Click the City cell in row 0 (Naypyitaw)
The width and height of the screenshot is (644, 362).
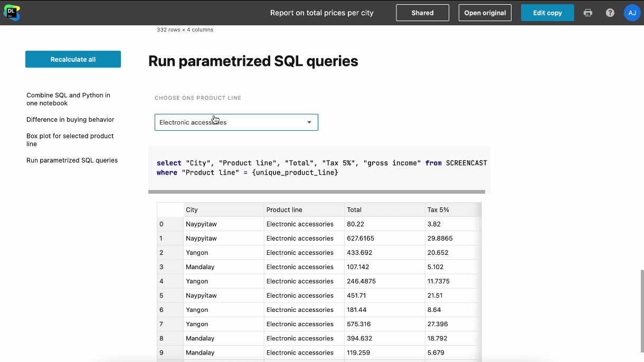(x=224, y=224)
